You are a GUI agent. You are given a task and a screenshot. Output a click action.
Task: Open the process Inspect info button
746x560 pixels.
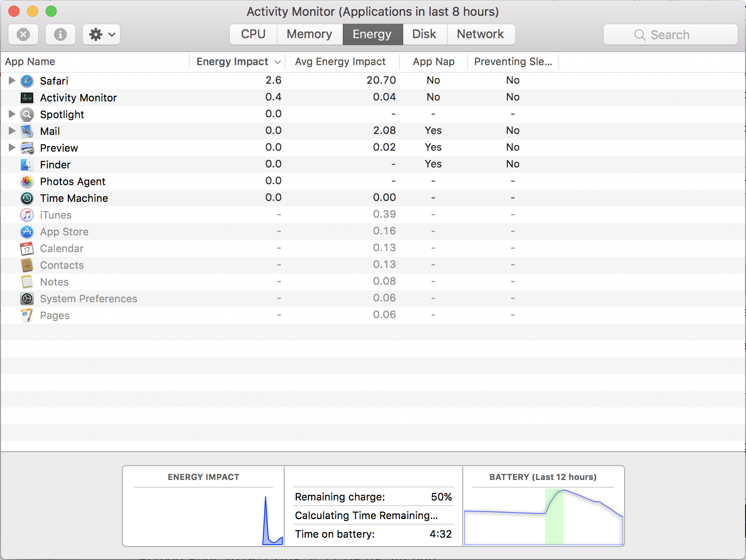click(60, 34)
